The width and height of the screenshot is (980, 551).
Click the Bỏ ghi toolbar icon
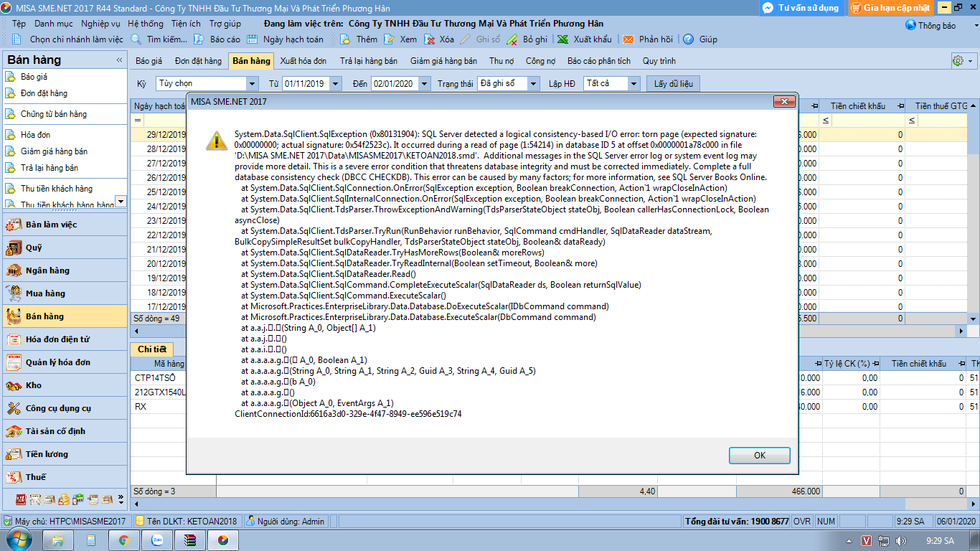pyautogui.click(x=512, y=39)
